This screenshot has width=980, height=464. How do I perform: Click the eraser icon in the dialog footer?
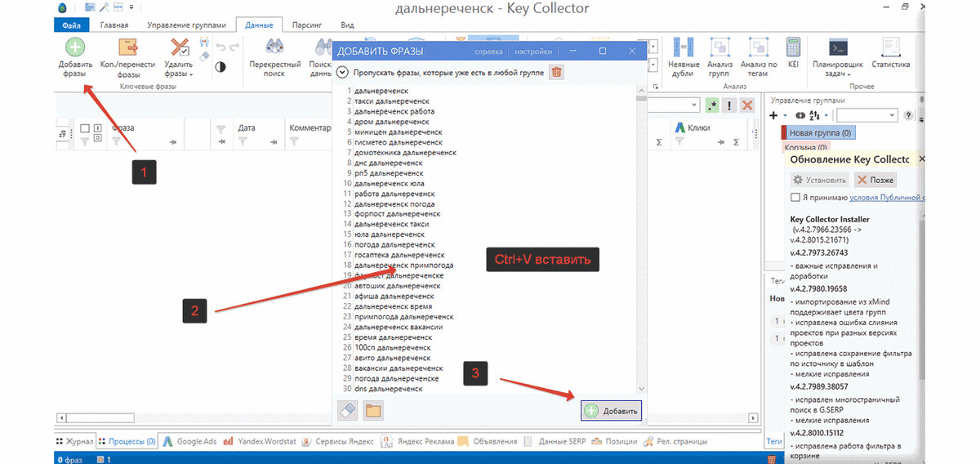coord(348,411)
